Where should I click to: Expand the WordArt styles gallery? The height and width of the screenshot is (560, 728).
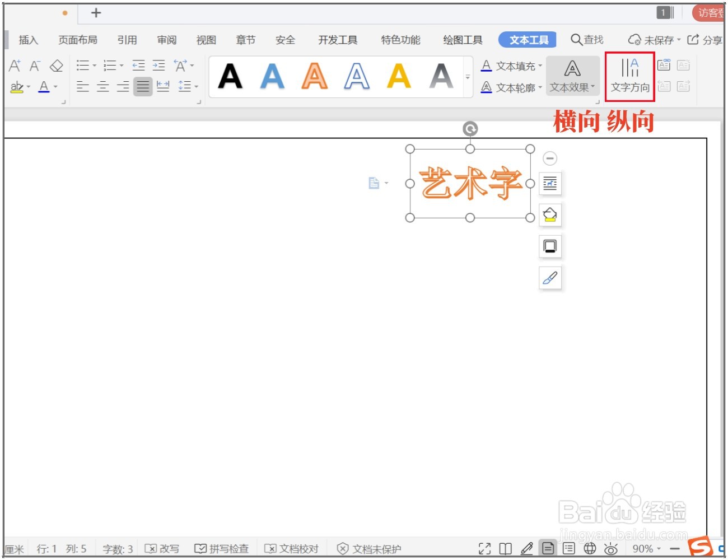coord(468,77)
